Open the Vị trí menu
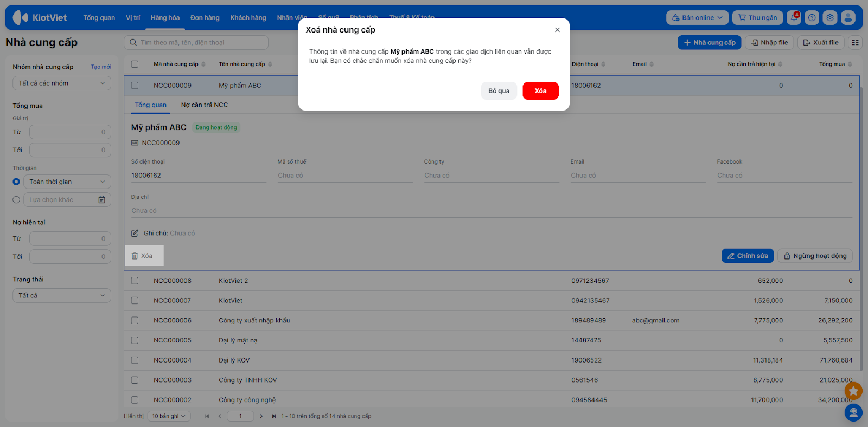The image size is (868, 427). tap(133, 18)
